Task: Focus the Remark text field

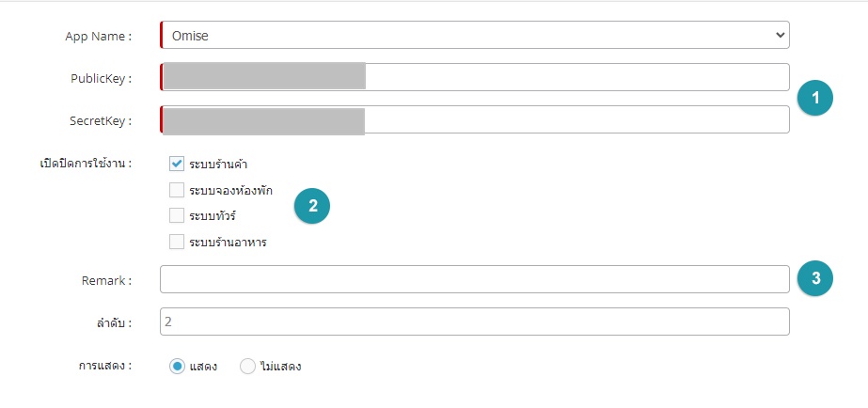Action: pyautogui.click(x=475, y=279)
